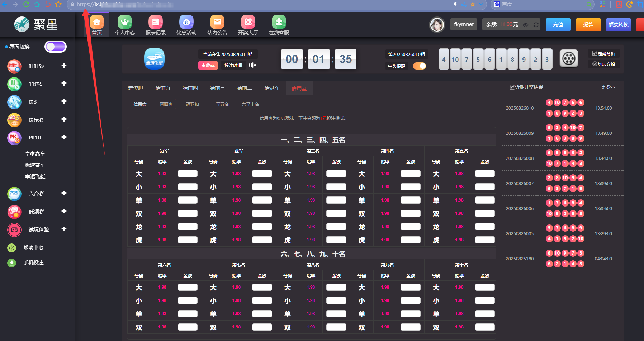Contact 在线客服 support icon
The height and width of the screenshot is (341, 644).
[279, 23]
